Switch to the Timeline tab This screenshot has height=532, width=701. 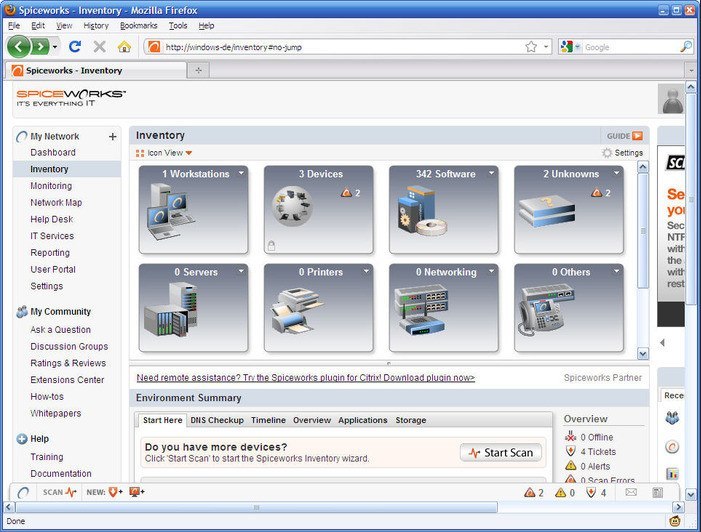pos(268,420)
